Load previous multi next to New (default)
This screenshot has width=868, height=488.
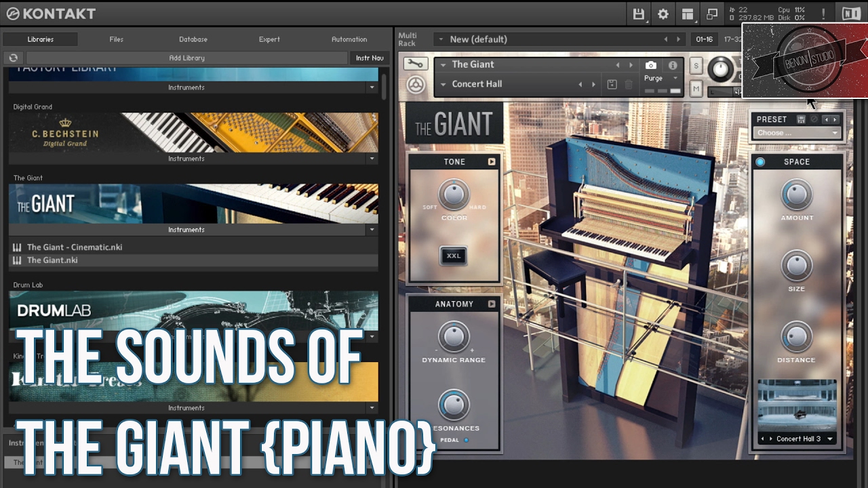coord(665,39)
